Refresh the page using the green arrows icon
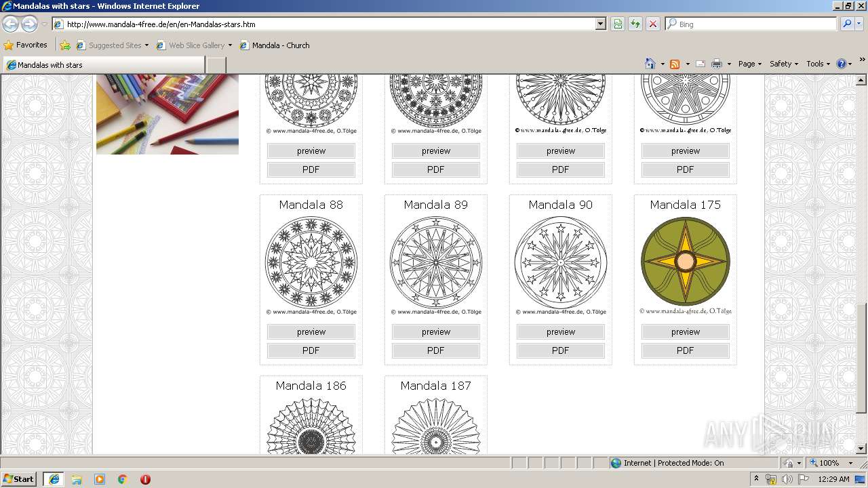 click(x=635, y=24)
